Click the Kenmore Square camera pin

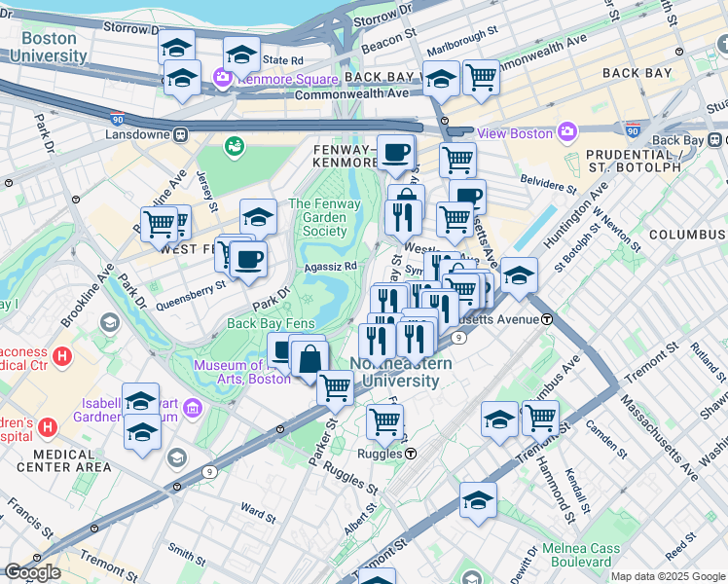tap(223, 78)
